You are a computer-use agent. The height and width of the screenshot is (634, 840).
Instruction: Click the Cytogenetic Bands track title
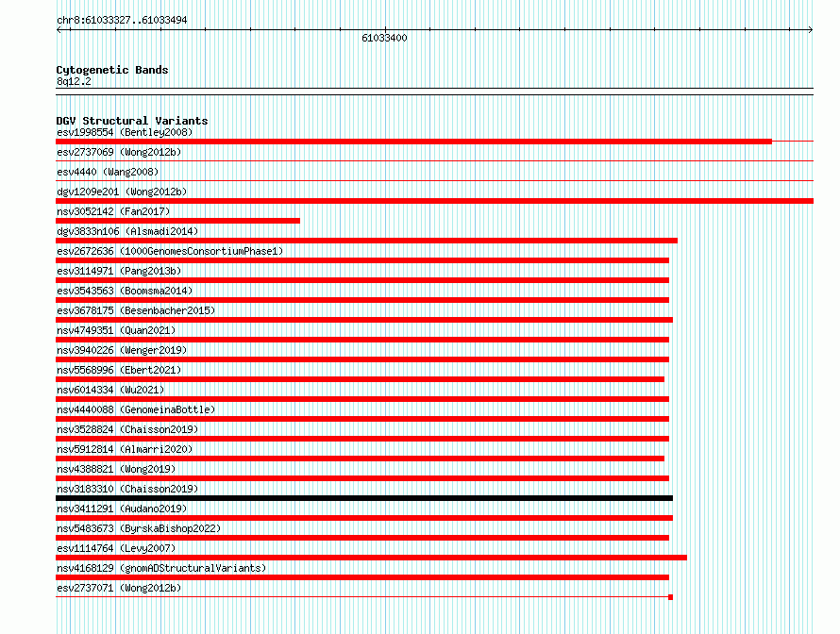112,70
